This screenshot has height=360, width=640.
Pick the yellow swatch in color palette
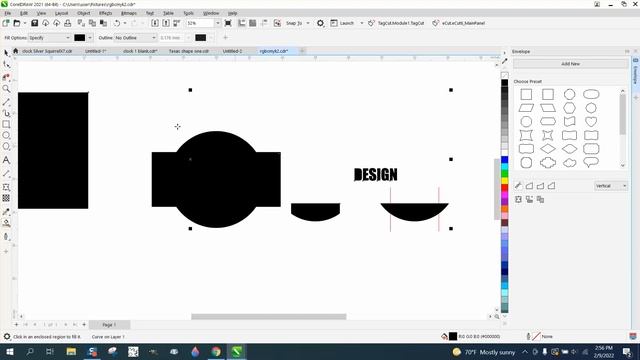point(505,180)
